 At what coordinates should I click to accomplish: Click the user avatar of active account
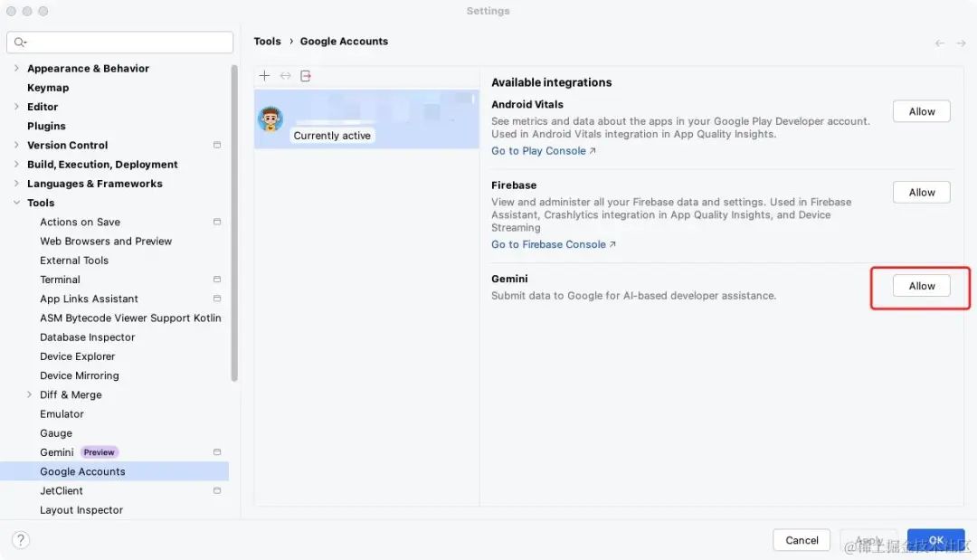tap(270, 119)
